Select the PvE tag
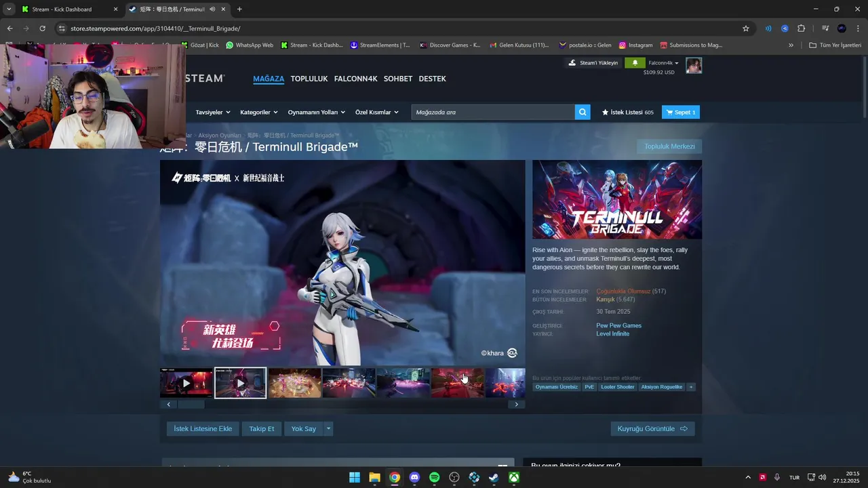Image resolution: width=868 pixels, height=488 pixels. pos(589,387)
